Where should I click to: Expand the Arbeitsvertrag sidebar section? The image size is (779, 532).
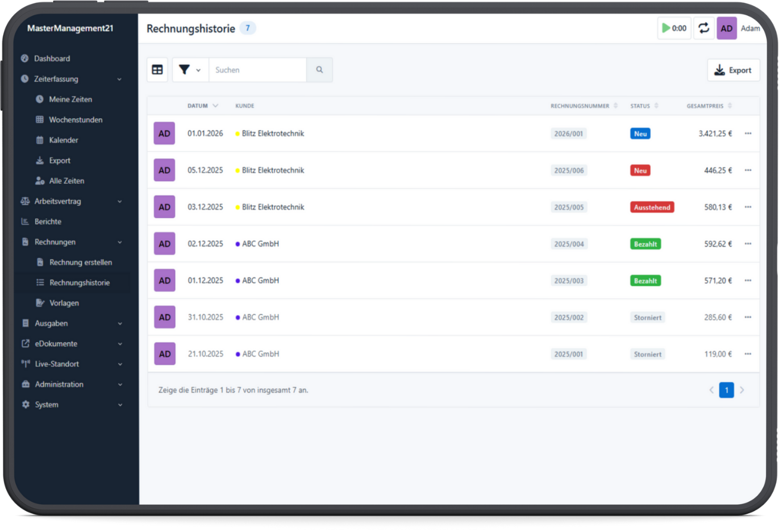[x=71, y=201]
